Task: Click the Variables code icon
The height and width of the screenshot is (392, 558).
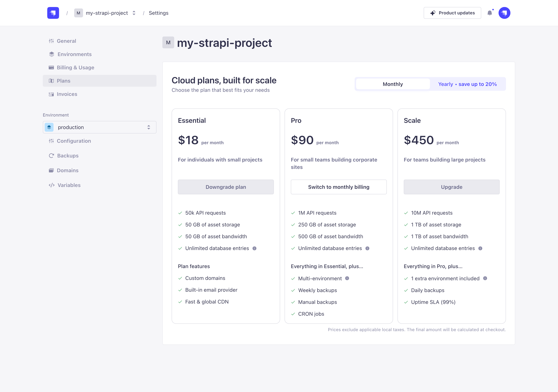Action: 51,185
